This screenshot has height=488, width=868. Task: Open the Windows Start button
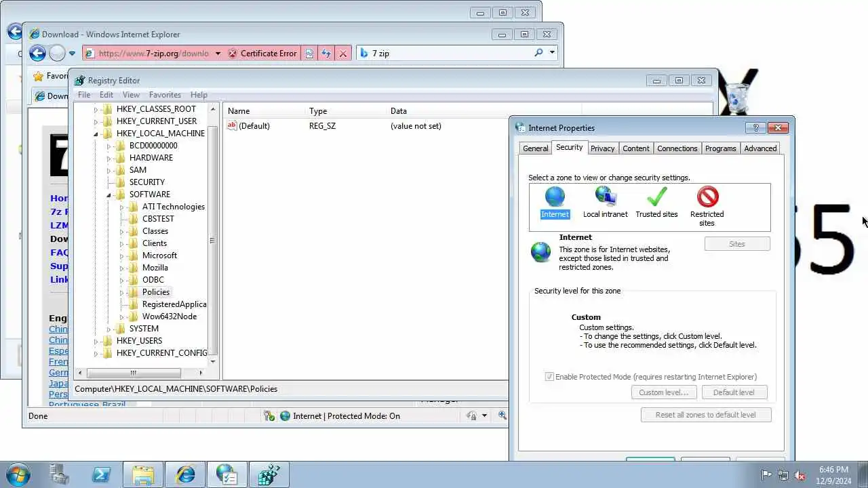point(18,474)
